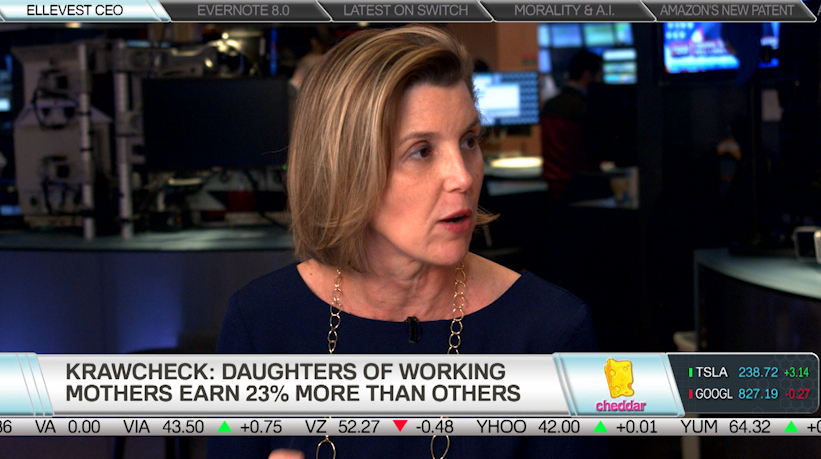Click the +3.14 TSLA change value
821x459 pixels.
pyautogui.click(x=796, y=372)
